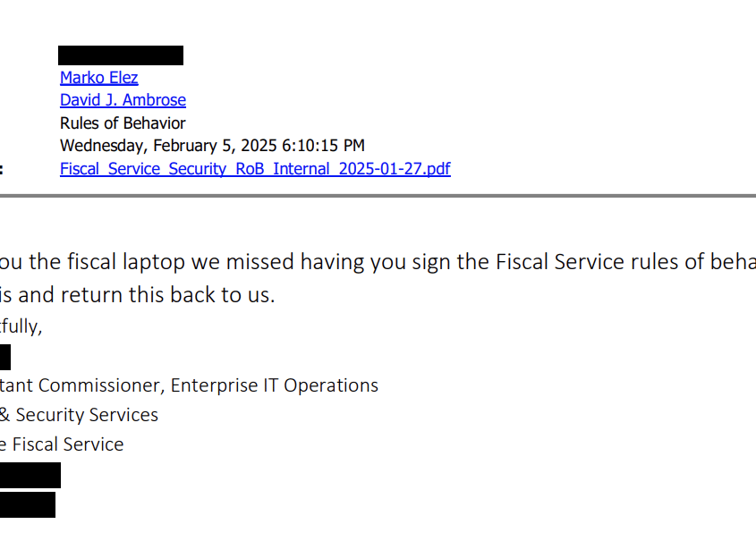Click the redacted black bar above Marko Elez

121,55
